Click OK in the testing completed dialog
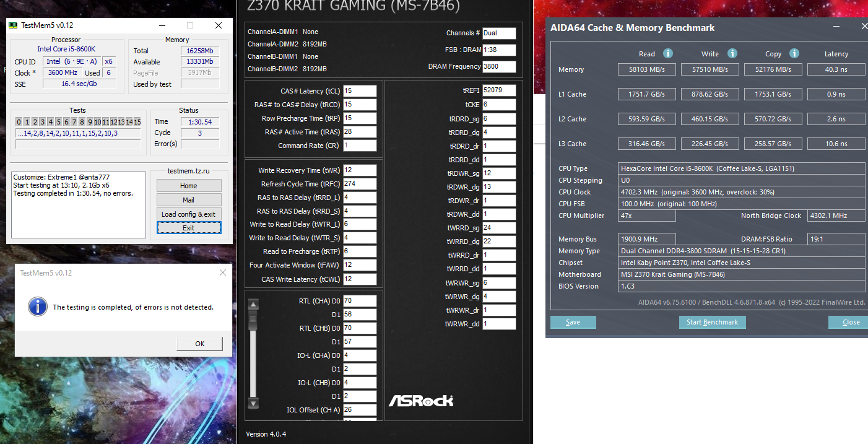Viewport: 868px width, 444px height. (x=199, y=344)
